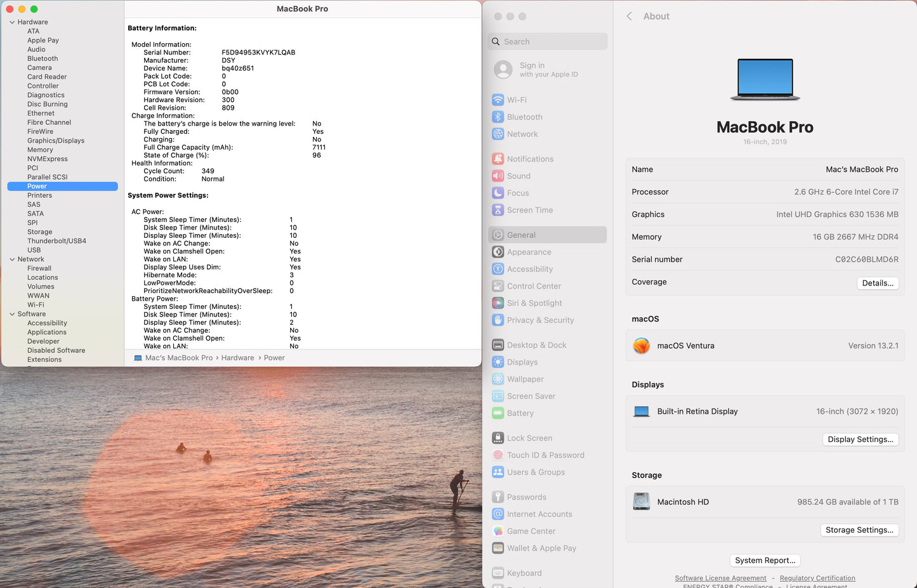Click the Privacy & Security hand icon
Screen dimensions: 917x588
pyautogui.click(x=498, y=320)
